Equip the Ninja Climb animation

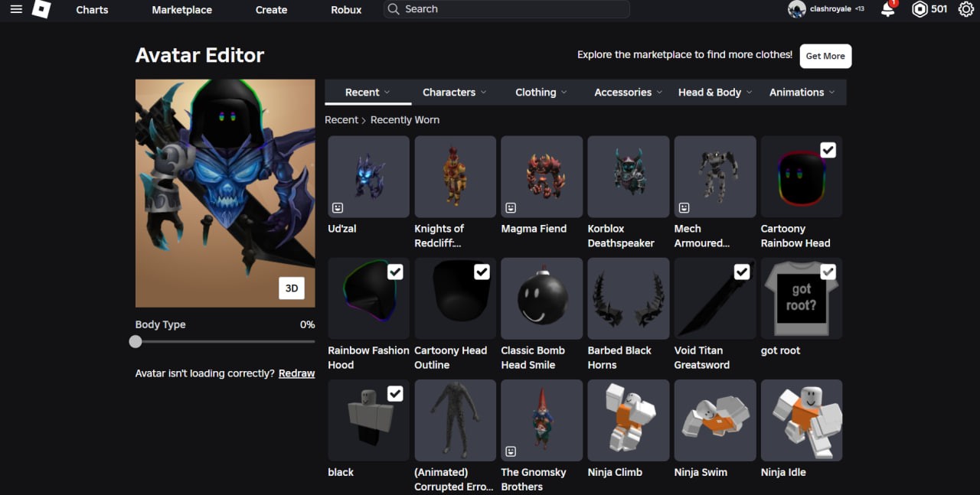coord(628,420)
